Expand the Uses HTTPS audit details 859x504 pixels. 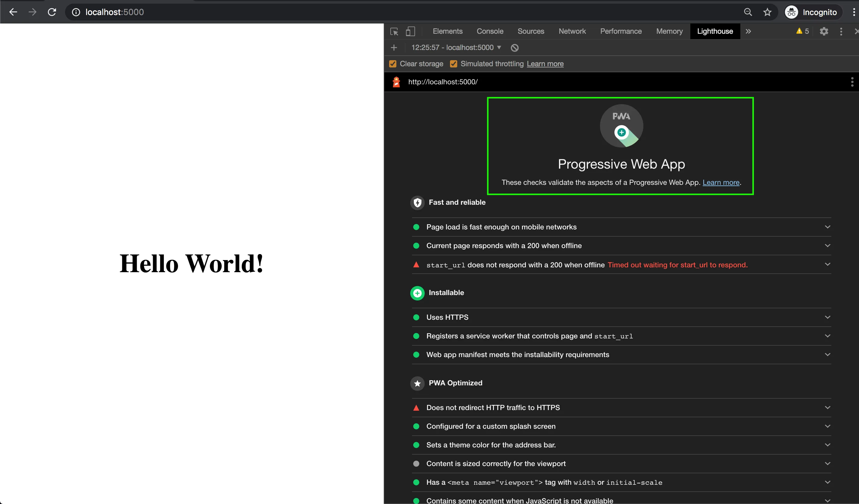[828, 317]
